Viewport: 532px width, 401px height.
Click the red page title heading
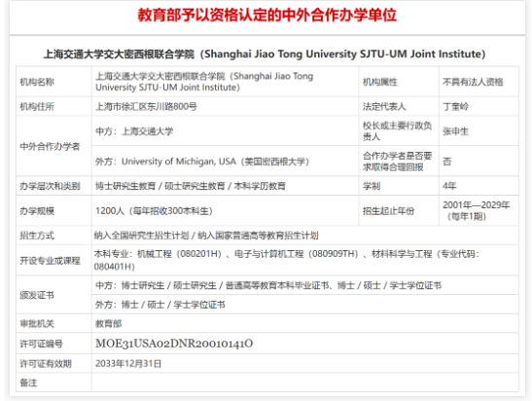[x=267, y=16]
